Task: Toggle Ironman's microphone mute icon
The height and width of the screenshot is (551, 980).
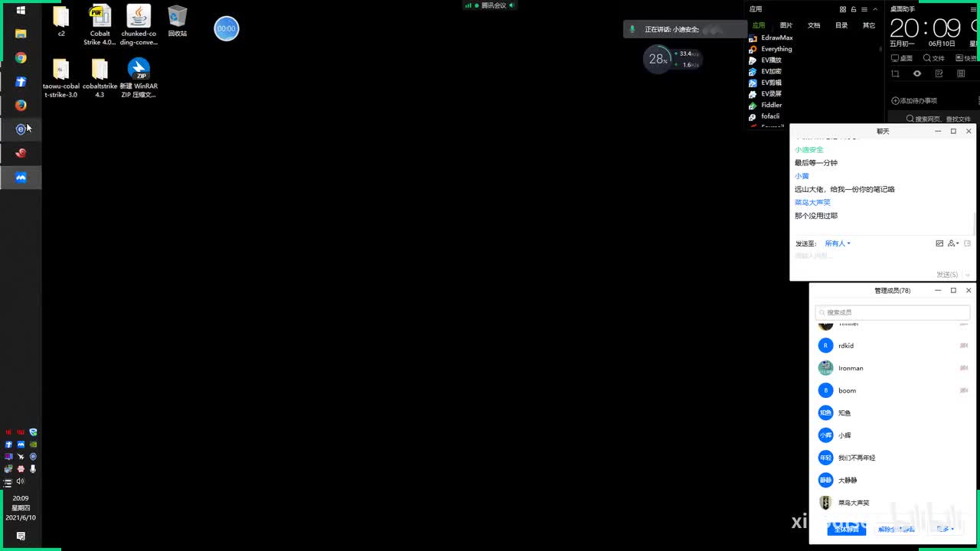Action: 964,368
